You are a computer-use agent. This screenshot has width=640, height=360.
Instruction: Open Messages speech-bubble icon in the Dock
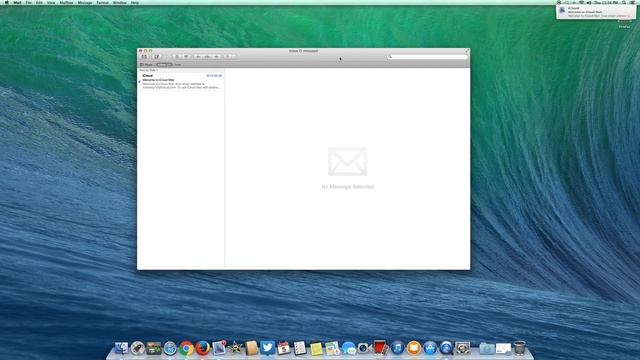click(348, 348)
